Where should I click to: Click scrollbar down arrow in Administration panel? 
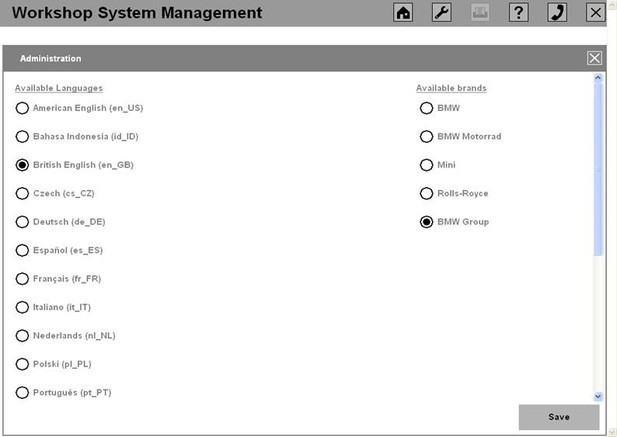point(598,396)
